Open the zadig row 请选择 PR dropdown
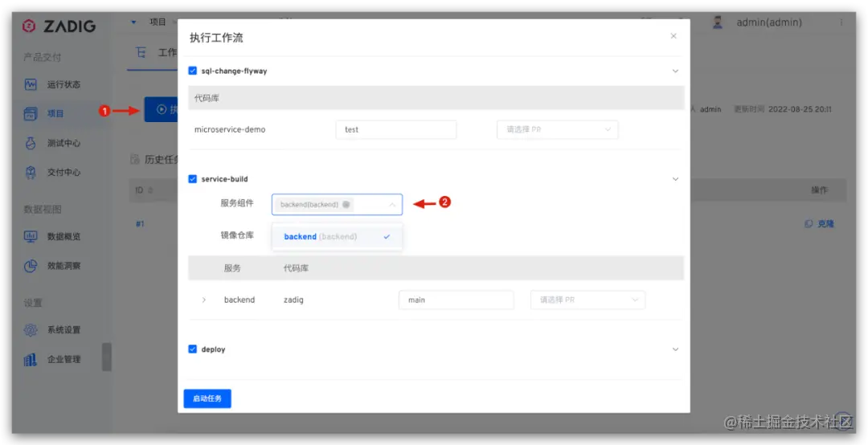Screen dimensions: 868x445 point(588,300)
